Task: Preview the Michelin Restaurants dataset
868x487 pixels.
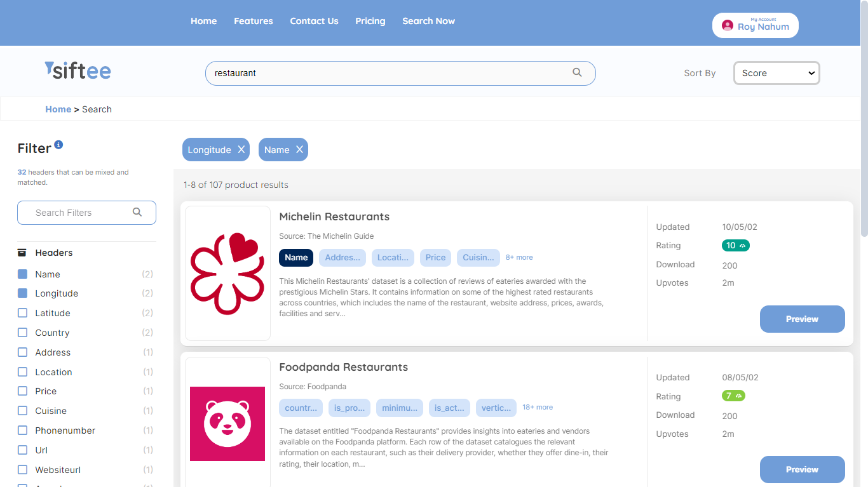Action: pyautogui.click(x=802, y=319)
